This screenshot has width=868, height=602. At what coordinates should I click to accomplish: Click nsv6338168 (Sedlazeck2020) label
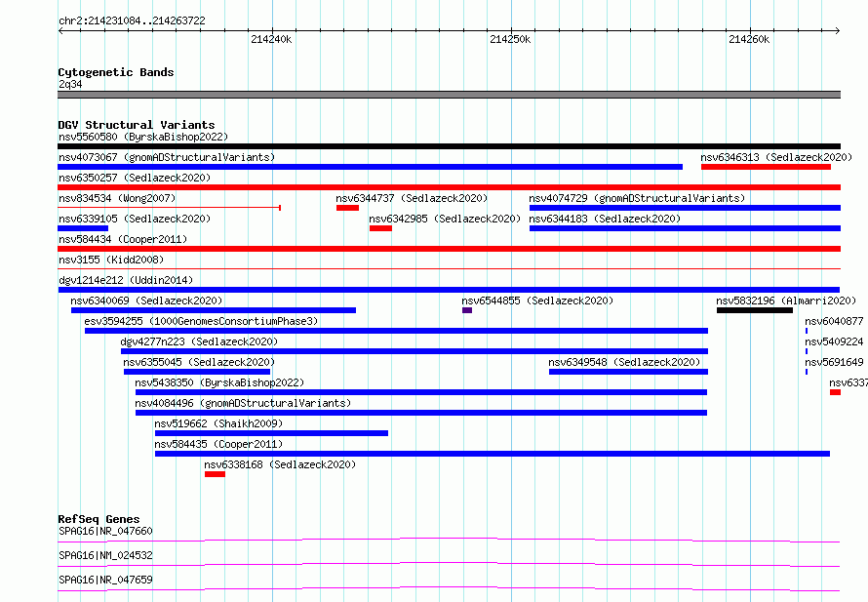point(280,464)
